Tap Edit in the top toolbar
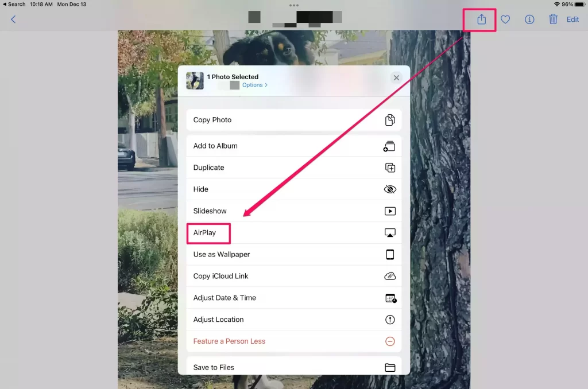The height and width of the screenshot is (389, 588). pyautogui.click(x=572, y=20)
